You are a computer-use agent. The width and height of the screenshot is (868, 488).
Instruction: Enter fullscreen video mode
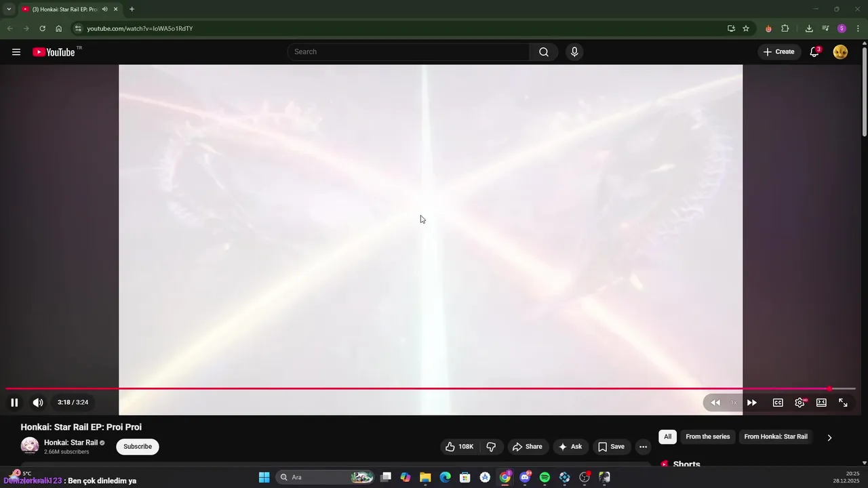click(843, 403)
